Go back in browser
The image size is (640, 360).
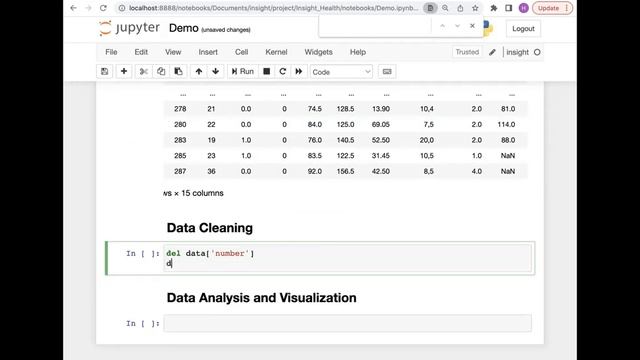click(73, 8)
